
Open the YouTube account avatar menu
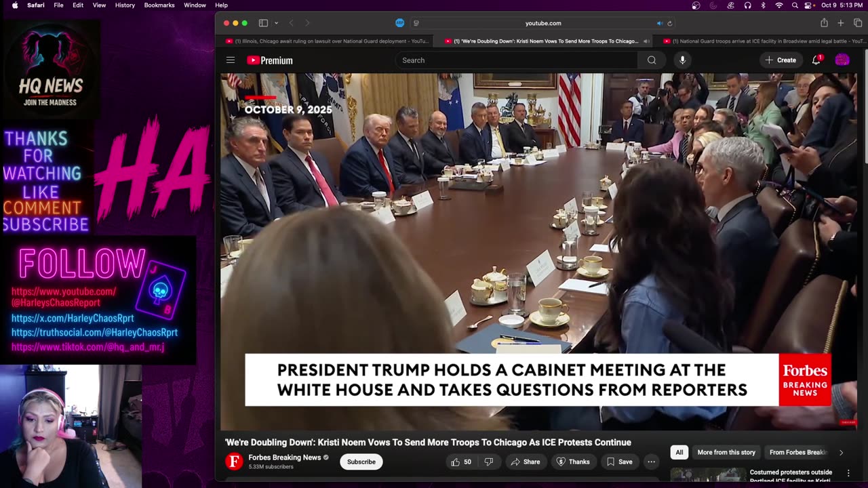pyautogui.click(x=842, y=60)
